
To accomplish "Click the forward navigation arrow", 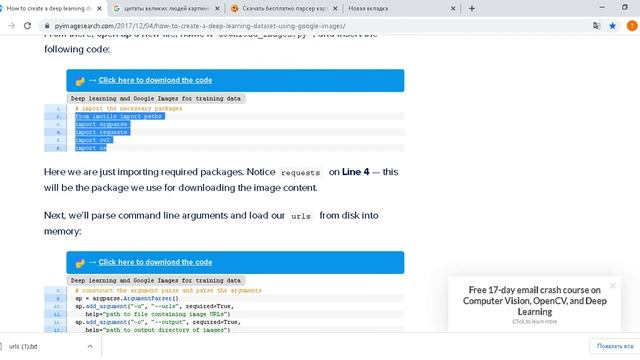I will pos(11,26).
